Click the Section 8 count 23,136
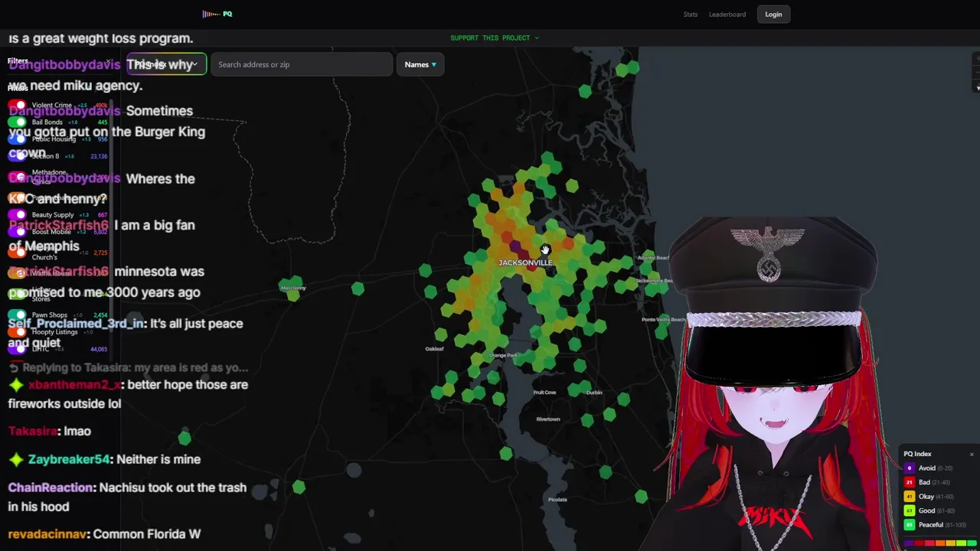 99,156
